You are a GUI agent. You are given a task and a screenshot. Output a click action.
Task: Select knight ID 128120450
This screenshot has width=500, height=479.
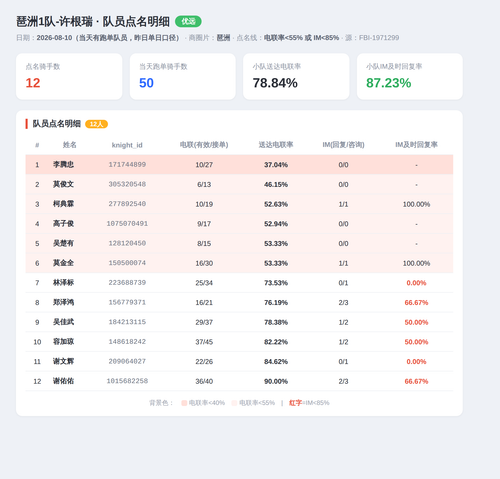tap(127, 243)
